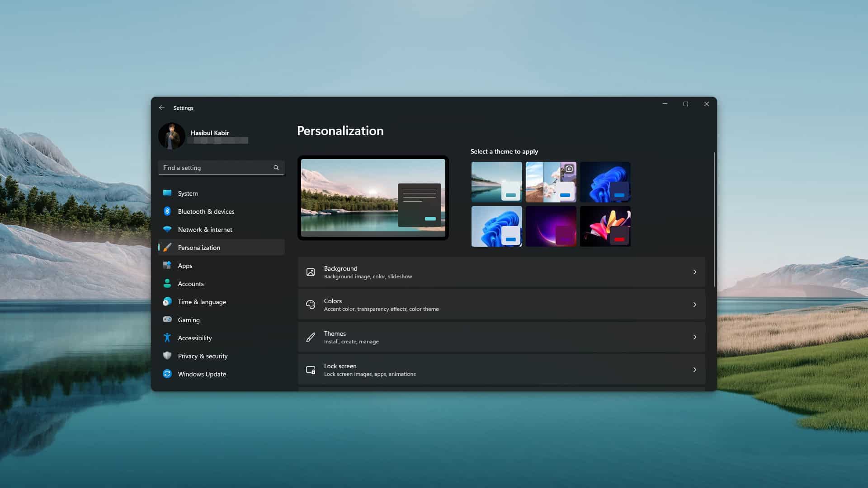The width and height of the screenshot is (868, 488).
Task: Open Bluetooth & devices settings
Action: tap(167, 211)
